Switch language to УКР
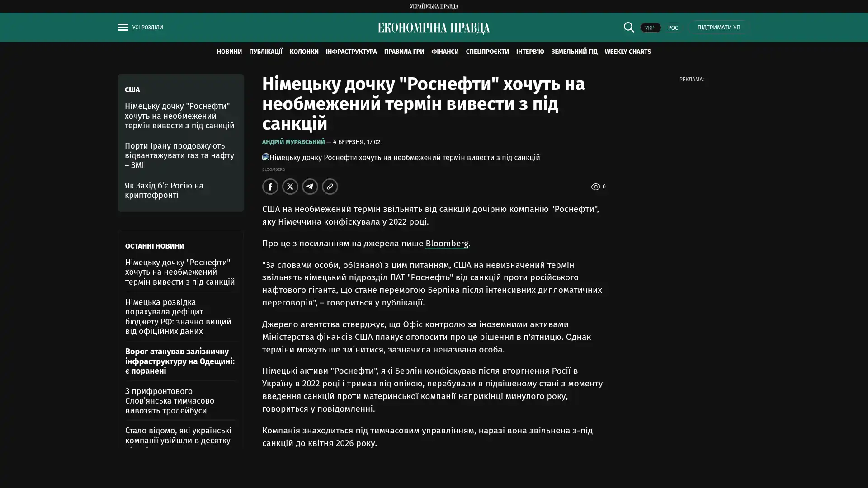 650,28
